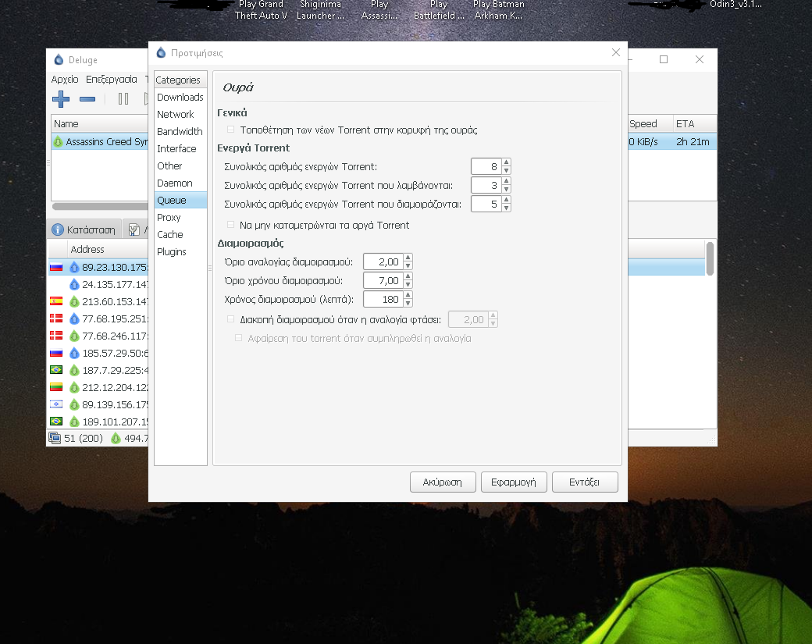Select Other category
Screen dimensions: 812x644
pyautogui.click(x=180, y=166)
